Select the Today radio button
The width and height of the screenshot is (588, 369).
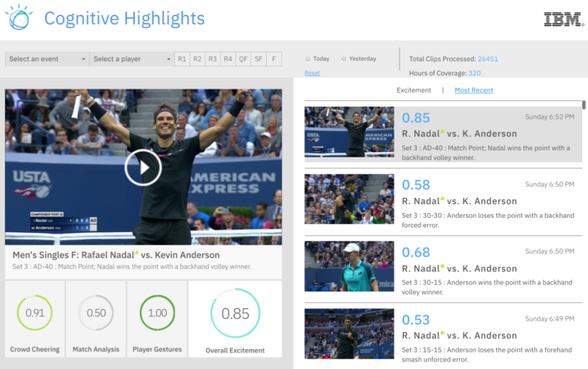click(x=308, y=59)
